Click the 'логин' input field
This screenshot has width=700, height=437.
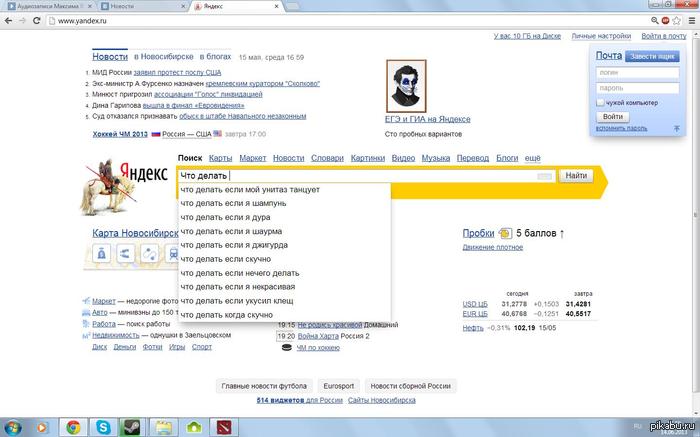coord(638,73)
